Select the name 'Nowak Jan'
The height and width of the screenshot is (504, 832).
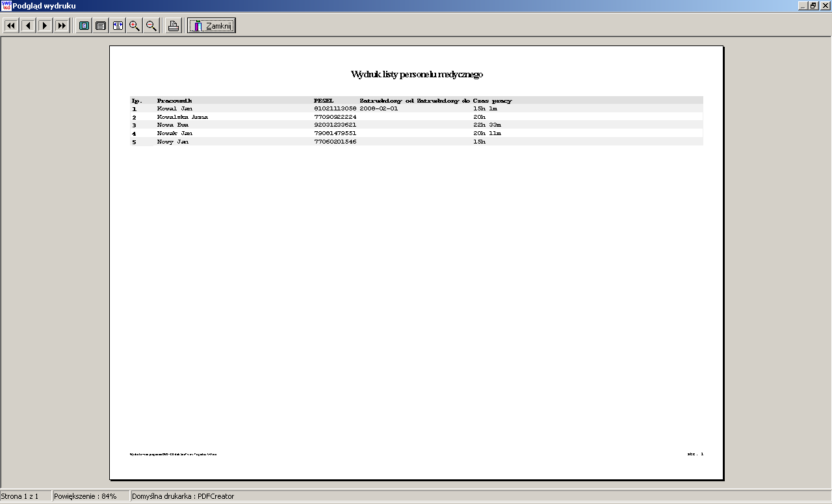tap(175, 133)
